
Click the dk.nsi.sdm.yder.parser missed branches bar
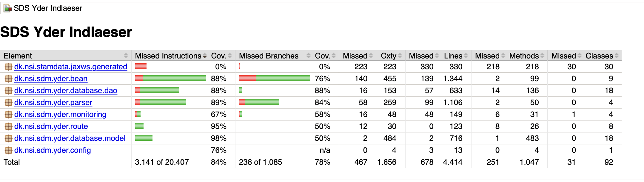point(259,102)
